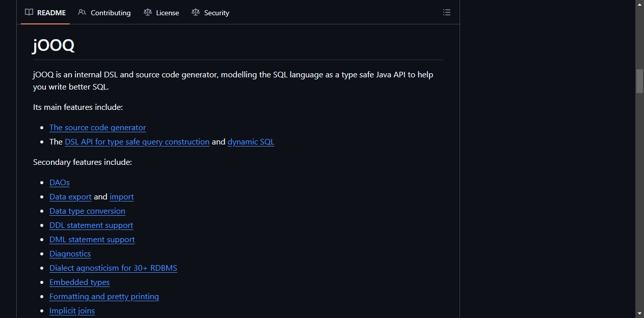Click the jOOQ heading
This screenshot has width=644, height=318.
[x=53, y=45]
